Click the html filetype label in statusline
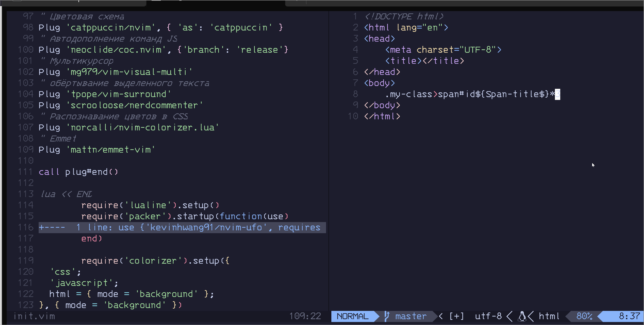Screen dimensions: 644x325 (x=549, y=316)
